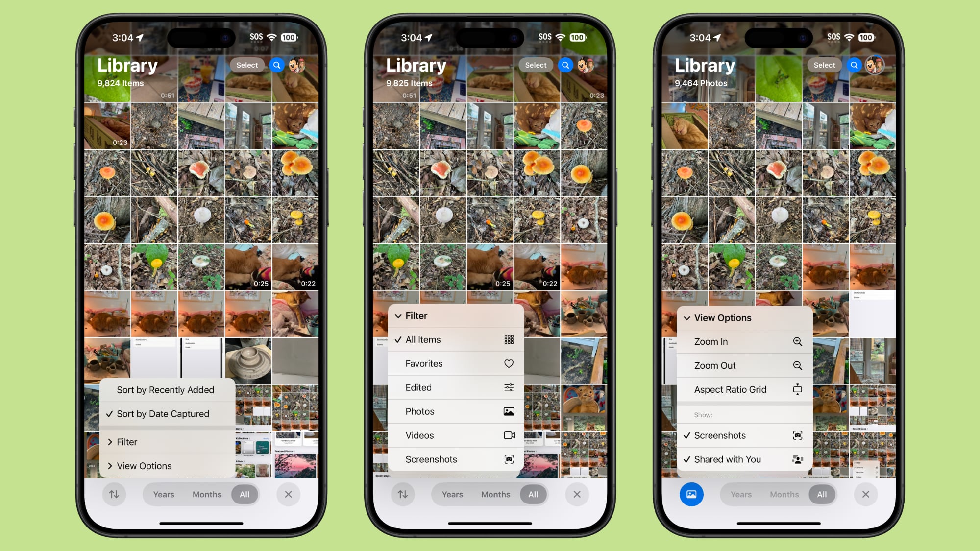
Task: Select Sort by Recently Added option
Action: 165,389
